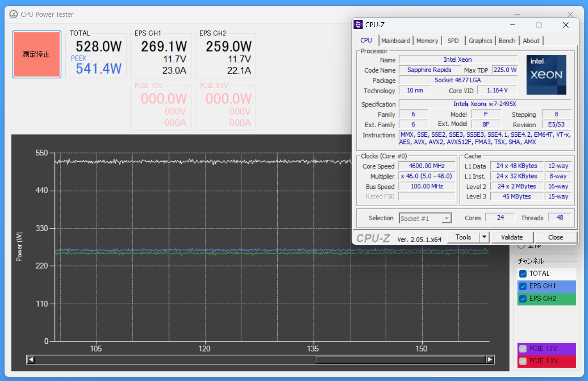
Task: Click the Max TDP value 225.0 W
Action: 505,70
